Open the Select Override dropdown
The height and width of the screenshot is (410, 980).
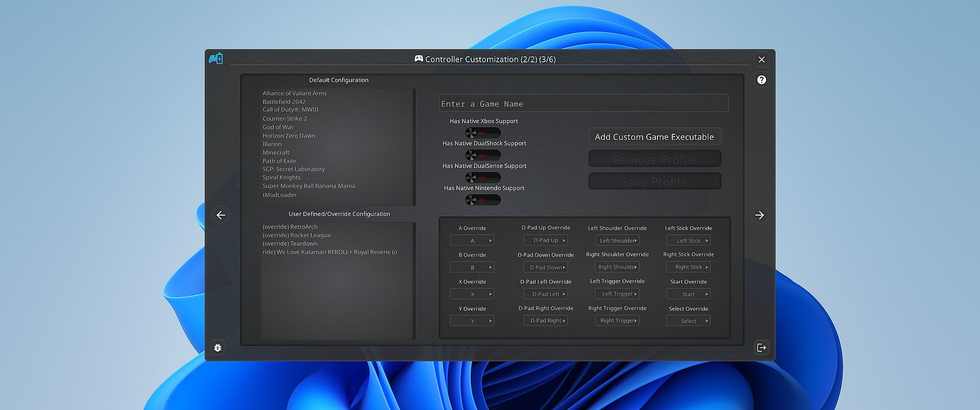[x=688, y=321]
